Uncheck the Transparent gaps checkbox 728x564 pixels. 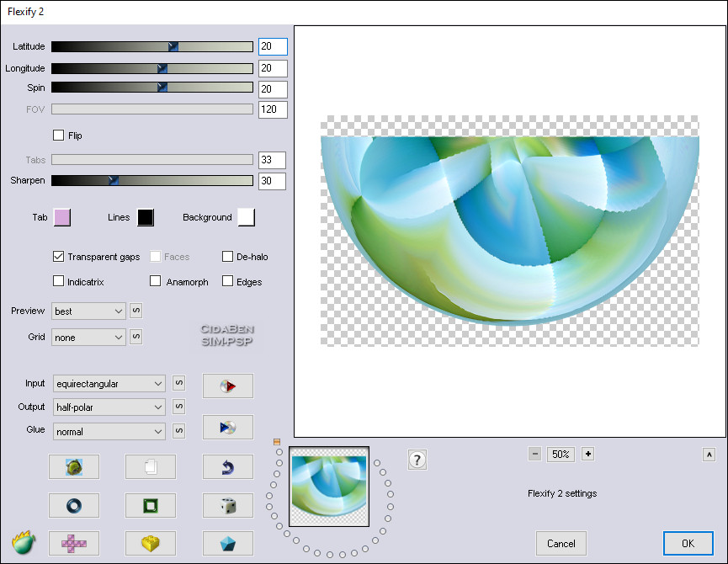coord(59,257)
